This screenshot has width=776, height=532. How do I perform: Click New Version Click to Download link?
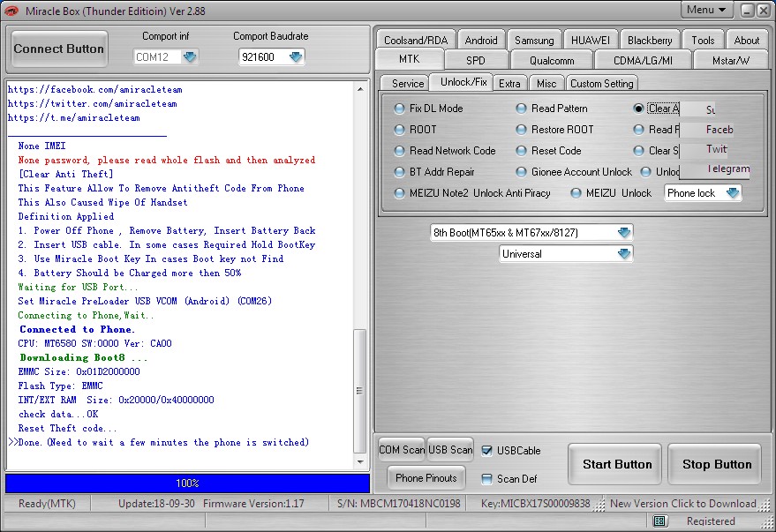(x=683, y=504)
